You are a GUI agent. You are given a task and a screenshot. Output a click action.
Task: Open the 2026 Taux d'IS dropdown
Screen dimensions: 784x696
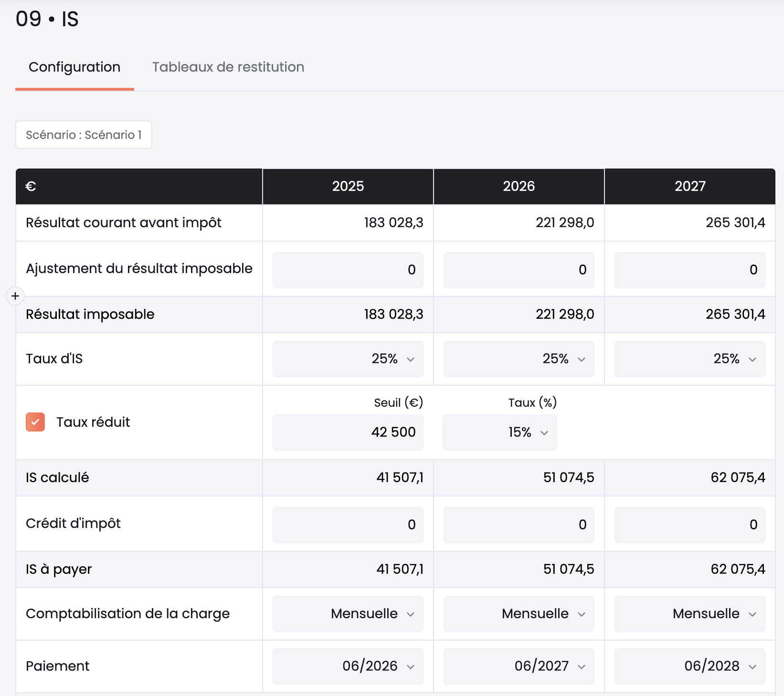519,359
